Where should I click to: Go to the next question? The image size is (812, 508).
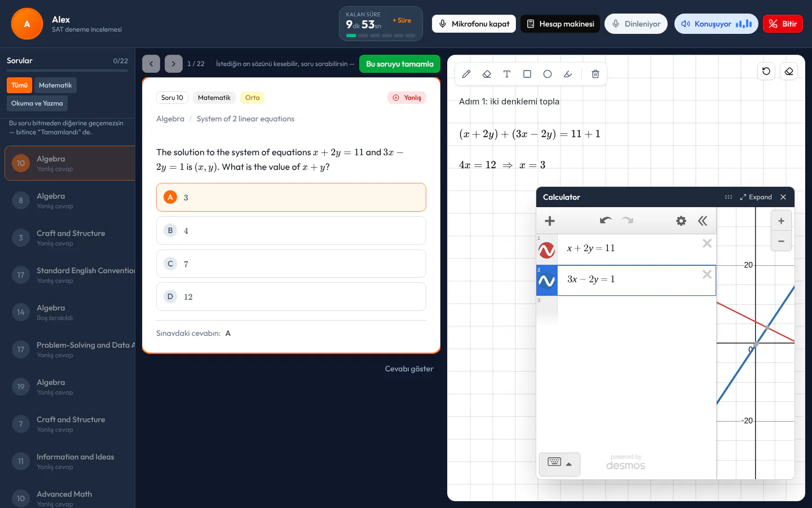click(x=174, y=64)
